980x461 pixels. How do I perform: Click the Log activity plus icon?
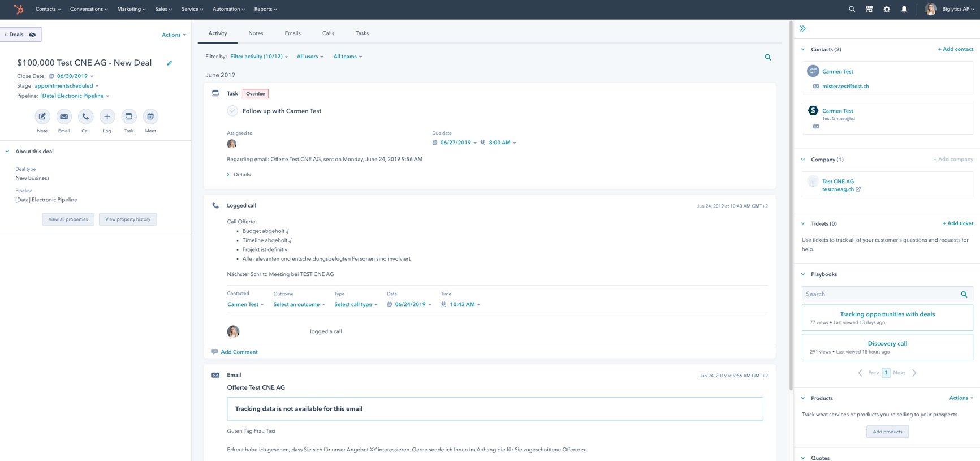[x=107, y=117]
